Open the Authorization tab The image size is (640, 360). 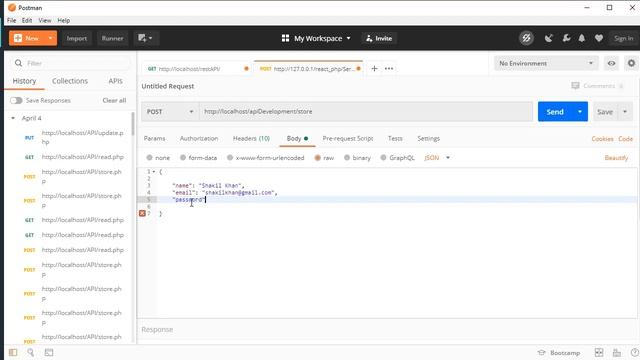[x=199, y=139]
